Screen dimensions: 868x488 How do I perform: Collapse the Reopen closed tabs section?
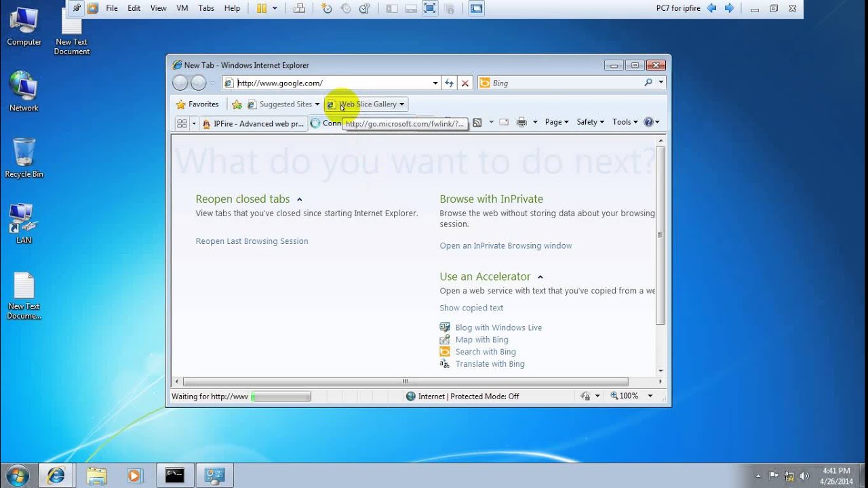pos(299,199)
